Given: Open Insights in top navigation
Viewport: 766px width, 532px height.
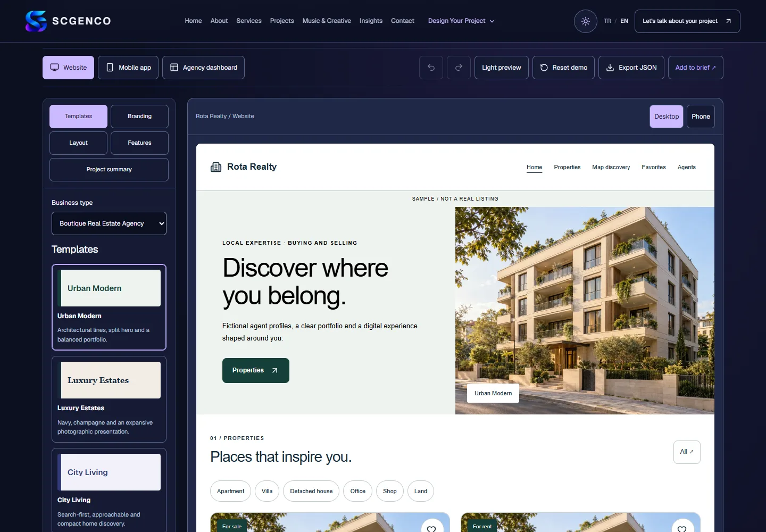Looking at the screenshot, I should (x=371, y=21).
